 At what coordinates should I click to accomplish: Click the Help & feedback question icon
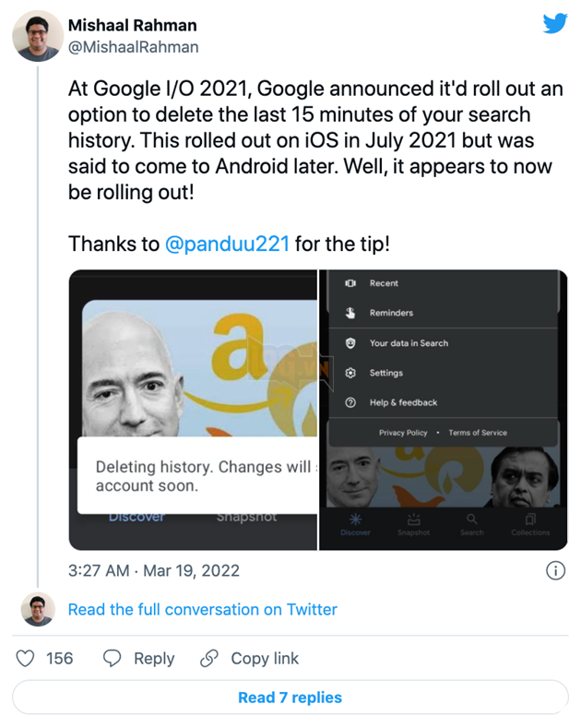click(x=350, y=402)
